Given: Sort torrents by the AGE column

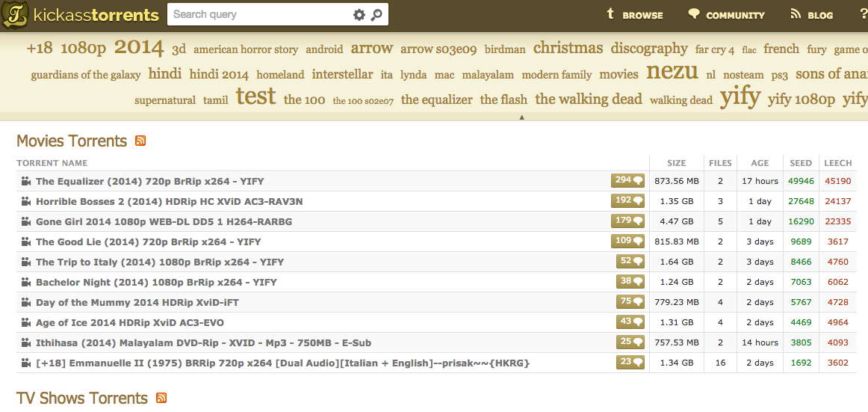Looking at the screenshot, I should 760,163.
